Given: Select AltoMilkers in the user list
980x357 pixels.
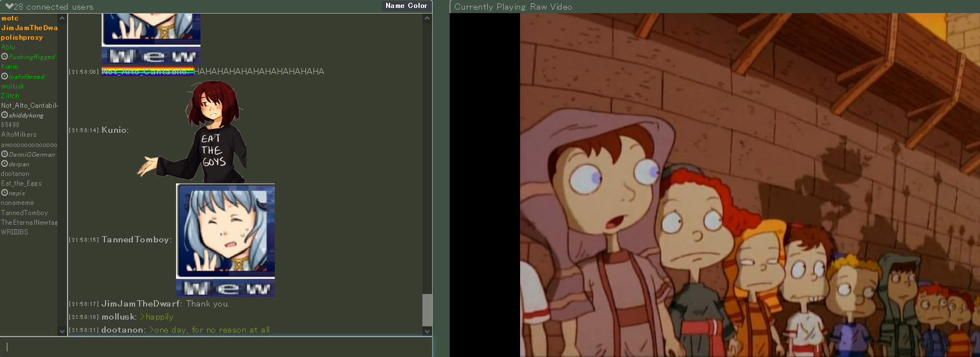Looking at the screenshot, I should tap(19, 135).
